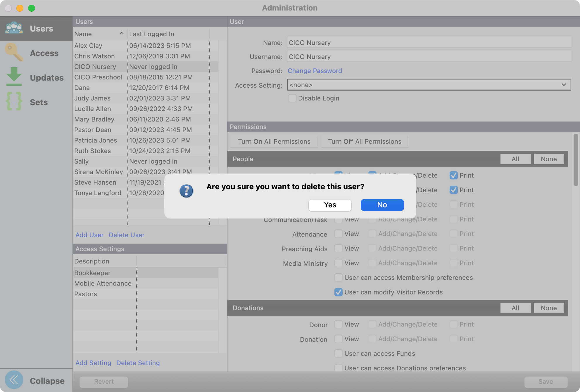Click the Collapse double-arrow icon
This screenshot has height=392, width=580.
click(x=14, y=380)
